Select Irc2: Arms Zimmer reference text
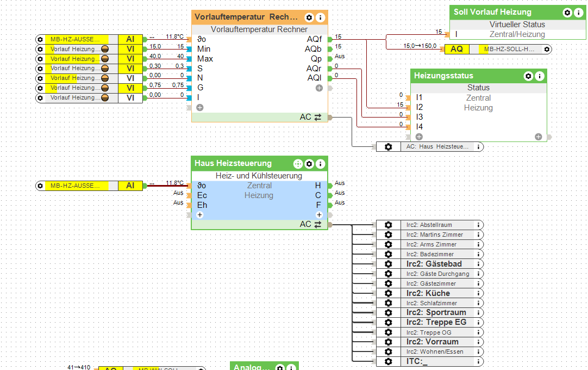 coord(431,244)
